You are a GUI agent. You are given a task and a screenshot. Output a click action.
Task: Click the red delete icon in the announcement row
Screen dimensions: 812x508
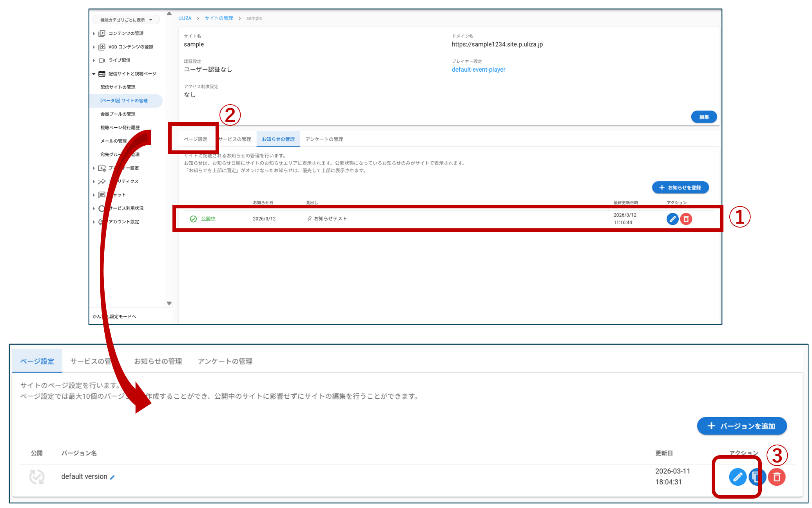tap(686, 219)
